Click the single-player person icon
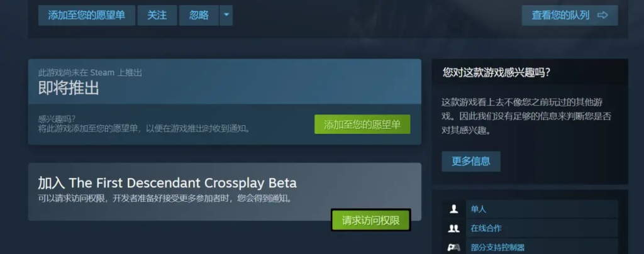This screenshot has width=644, height=254. pos(454,209)
